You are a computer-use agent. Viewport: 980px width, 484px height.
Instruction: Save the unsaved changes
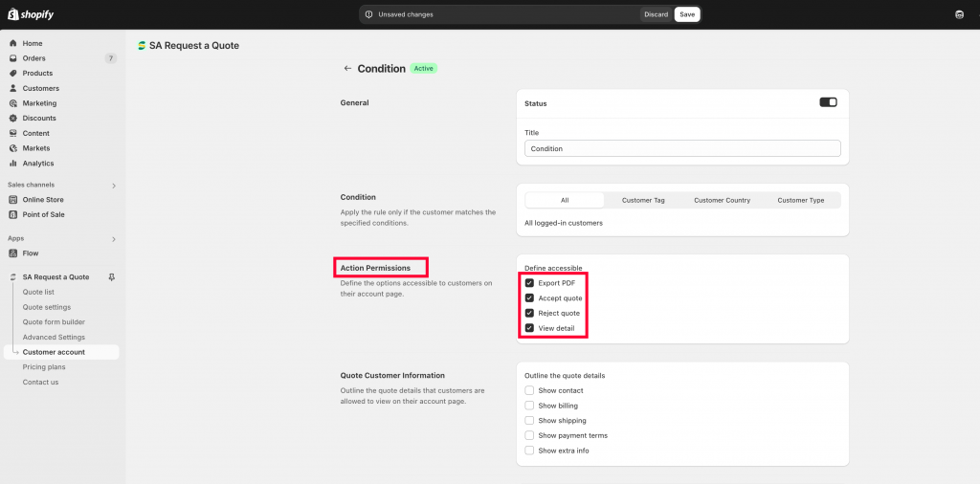pos(687,14)
